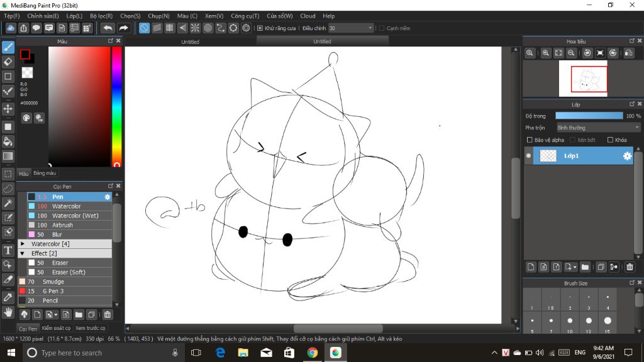Image resolution: width=644 pixels, height=362 pixels.
Task: Click the rainbow hue slider bar
Action: 116,106
